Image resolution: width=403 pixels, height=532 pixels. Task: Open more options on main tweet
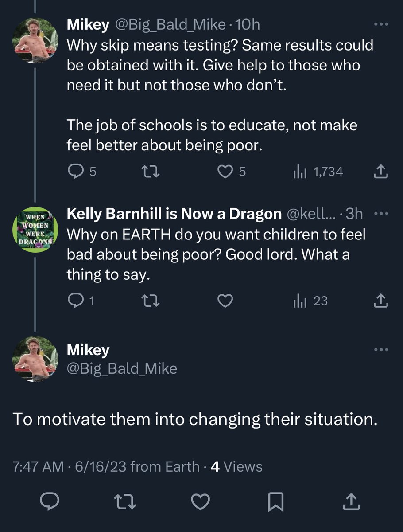point(381,349)
